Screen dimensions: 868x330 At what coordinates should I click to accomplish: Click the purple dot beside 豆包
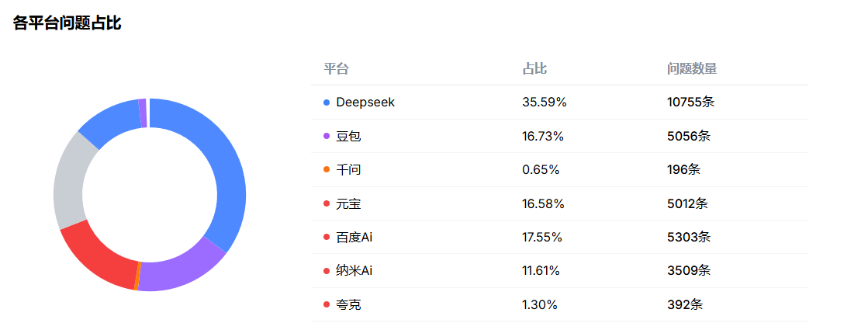coord(327,136)
